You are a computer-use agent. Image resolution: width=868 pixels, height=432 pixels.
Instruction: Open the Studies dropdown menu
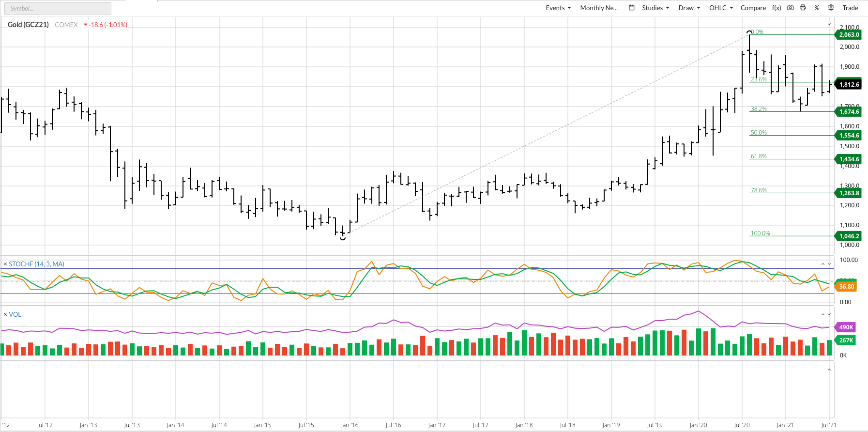pyautogui.click(x=655, y=8)
